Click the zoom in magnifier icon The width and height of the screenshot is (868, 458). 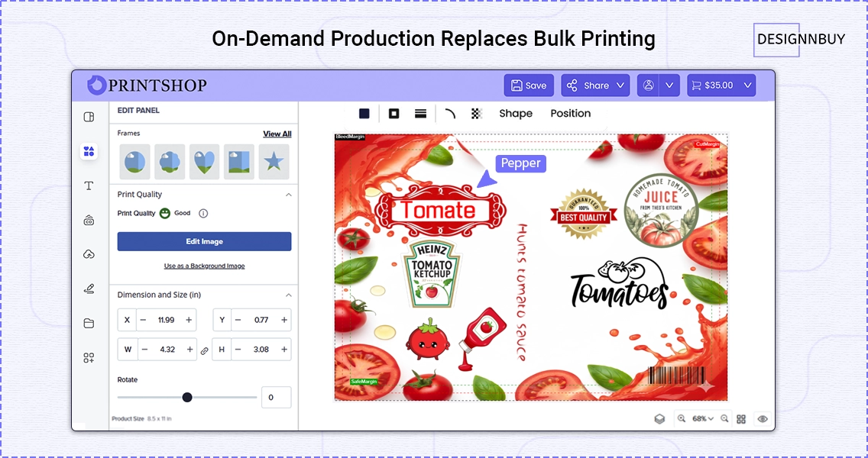pyautogui.click(x=682, y=419)
